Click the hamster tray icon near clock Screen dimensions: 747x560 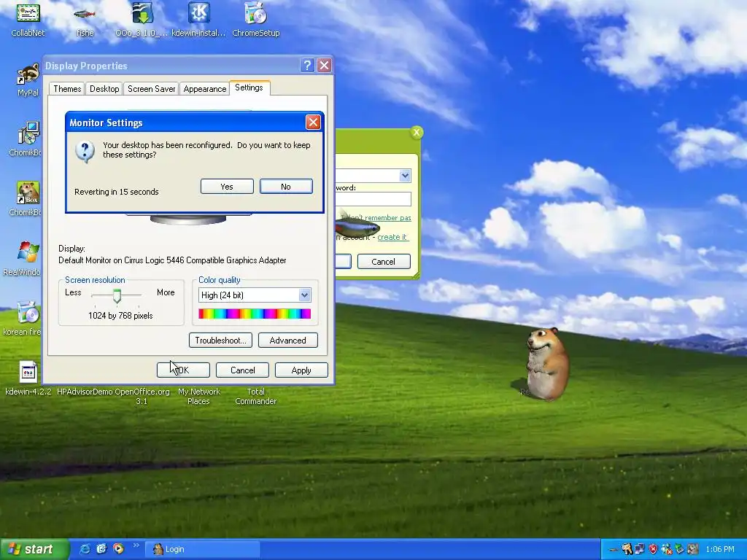[693, 549]
